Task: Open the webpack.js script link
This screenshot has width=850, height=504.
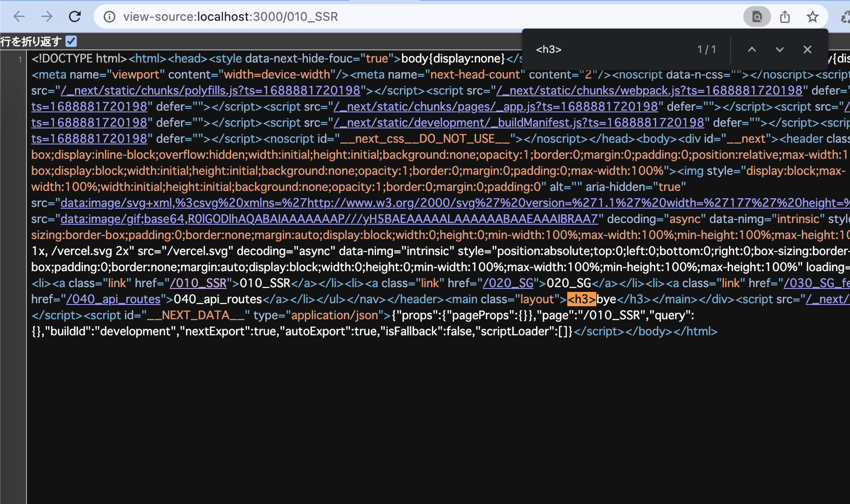Action: tap(649, 90)
